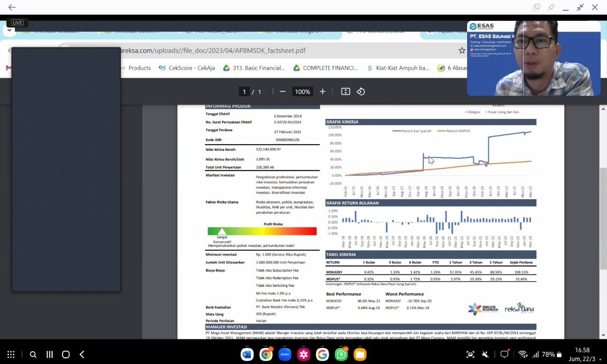The height and width of the screenshot is (364, 607).
Task: Click the reksa dana logo
Action: pos(519,308)
